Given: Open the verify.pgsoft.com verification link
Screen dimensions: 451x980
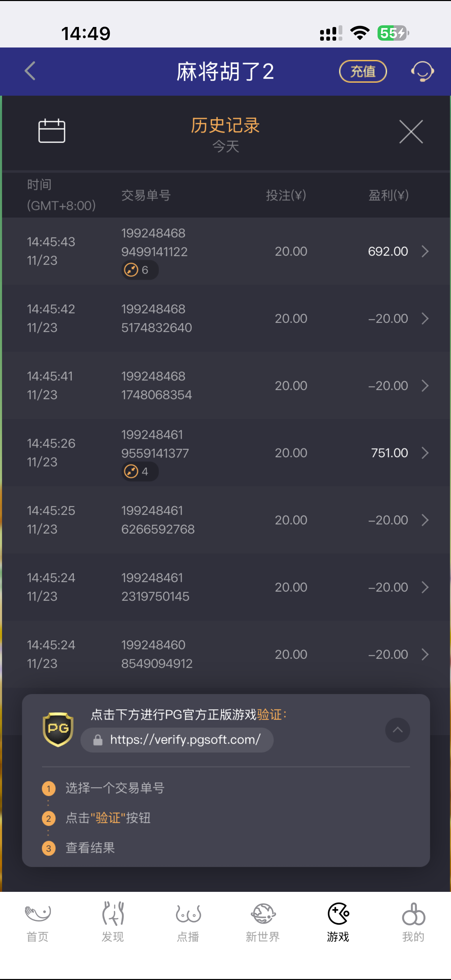Looking at the screenshot, I should click(177, 740).
